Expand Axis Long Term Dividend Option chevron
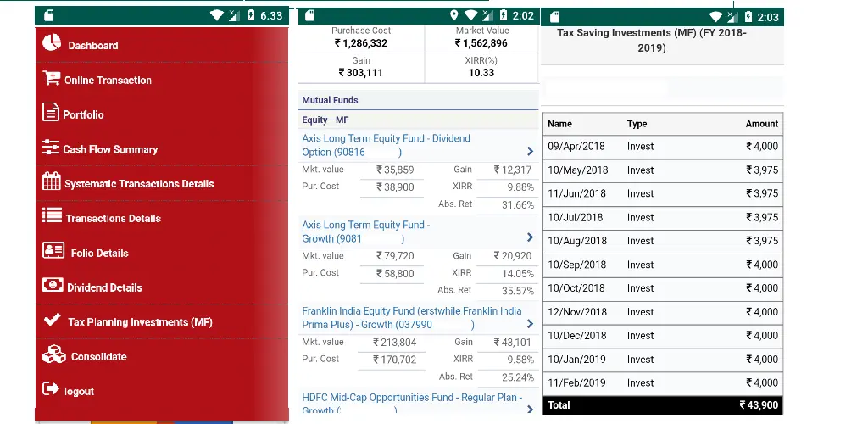Image resolution: width=868 pixels, height=424 pixels. (530, 151)
